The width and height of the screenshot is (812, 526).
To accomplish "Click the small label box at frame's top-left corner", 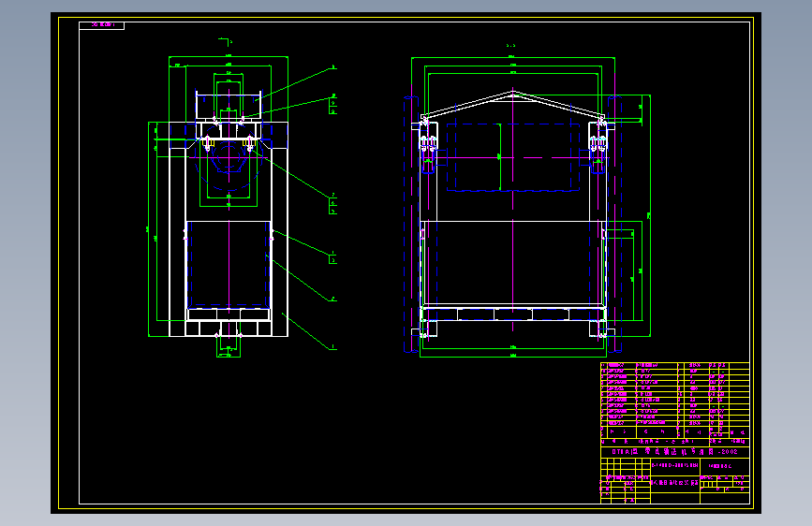I will (x=101, y=25).
